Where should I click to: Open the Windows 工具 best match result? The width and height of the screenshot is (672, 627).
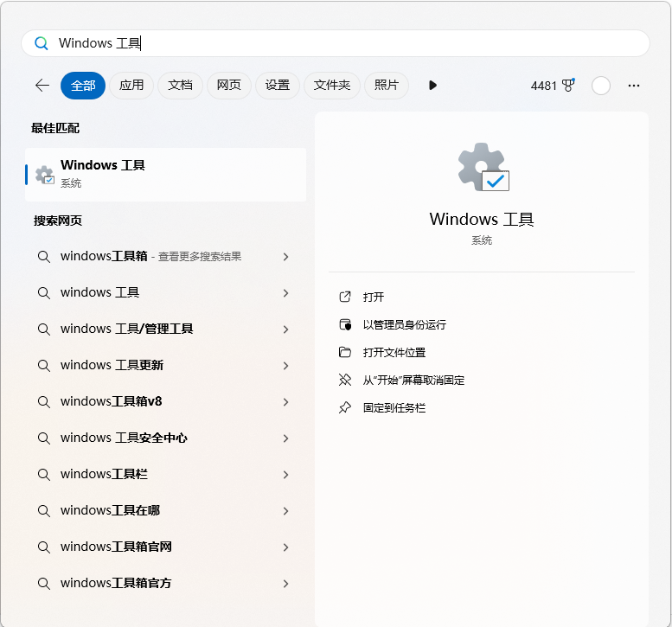pyautogui.click(x=165, y=175)
